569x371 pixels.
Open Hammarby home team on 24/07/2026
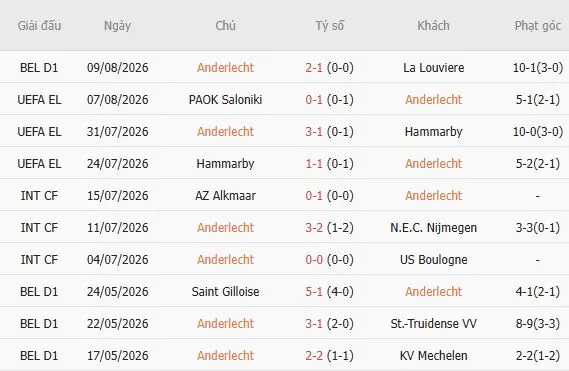[225, 163]
